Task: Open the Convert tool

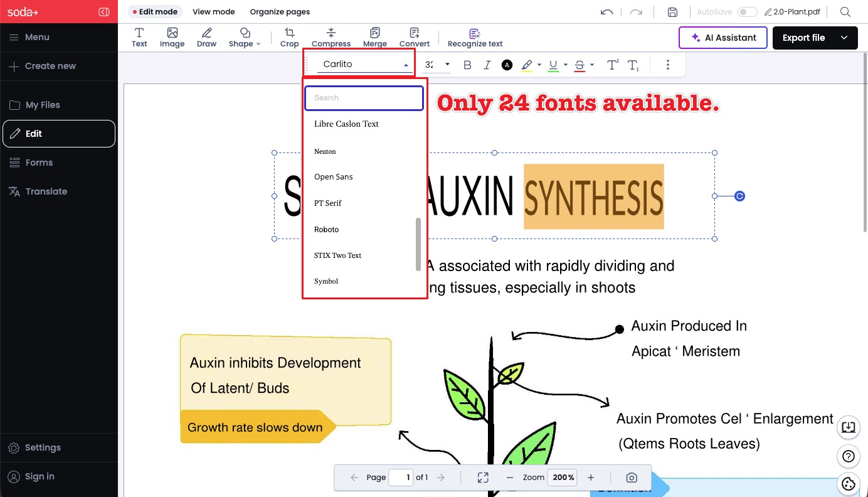Action: coord(415,38)
